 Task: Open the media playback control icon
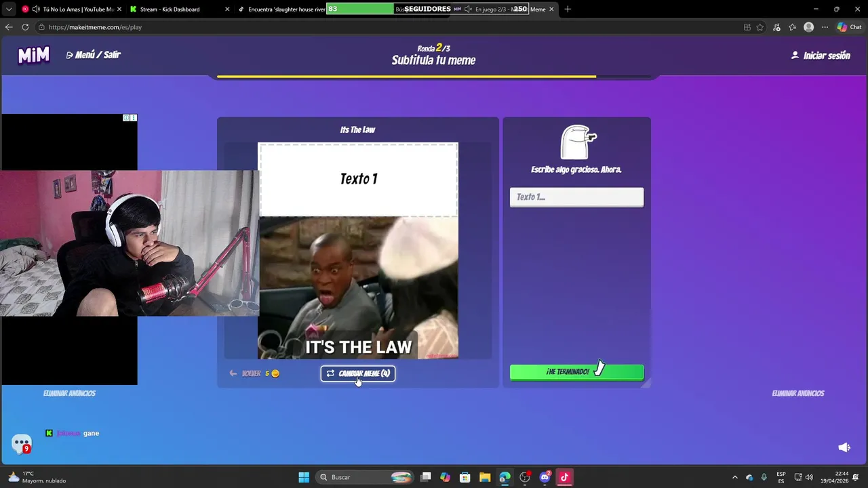776,27
